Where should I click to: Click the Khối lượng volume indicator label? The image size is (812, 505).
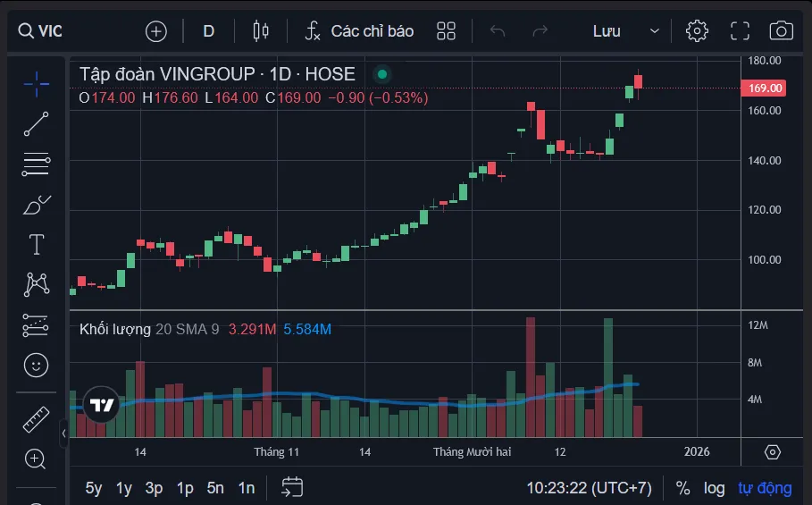pyautogui.click(x=115, y=330)
